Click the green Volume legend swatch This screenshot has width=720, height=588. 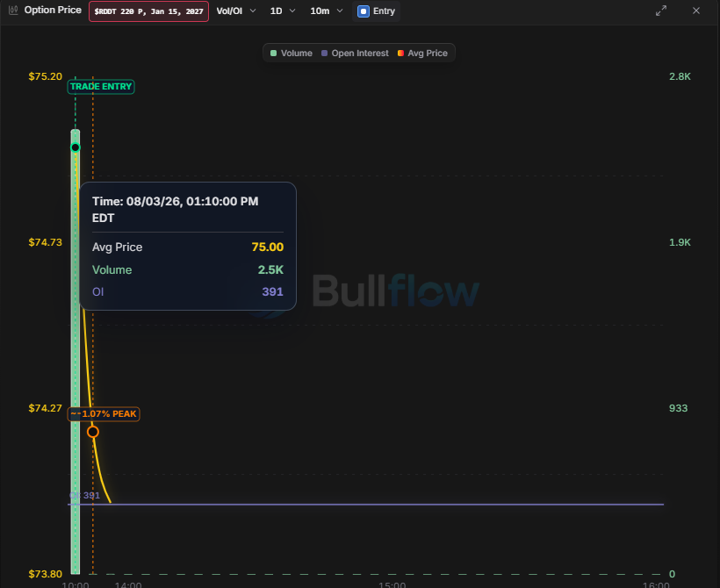[x=273, y=54]
